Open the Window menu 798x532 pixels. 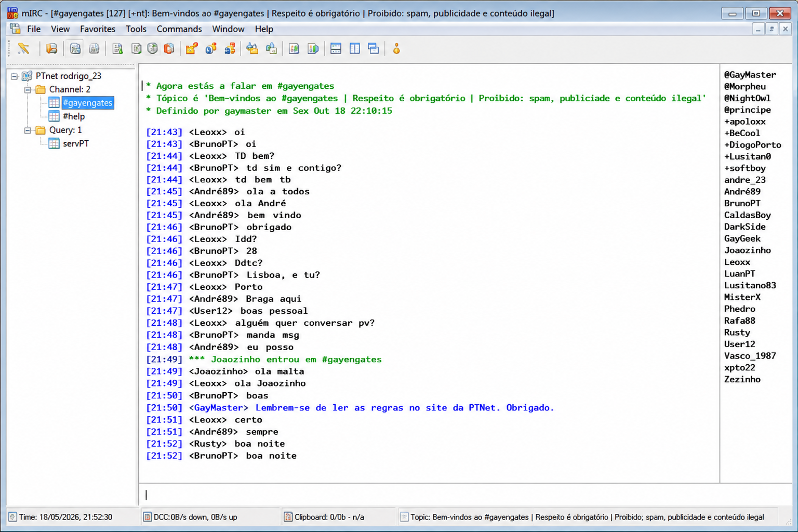pyautogui.click(x=228, y=29)
